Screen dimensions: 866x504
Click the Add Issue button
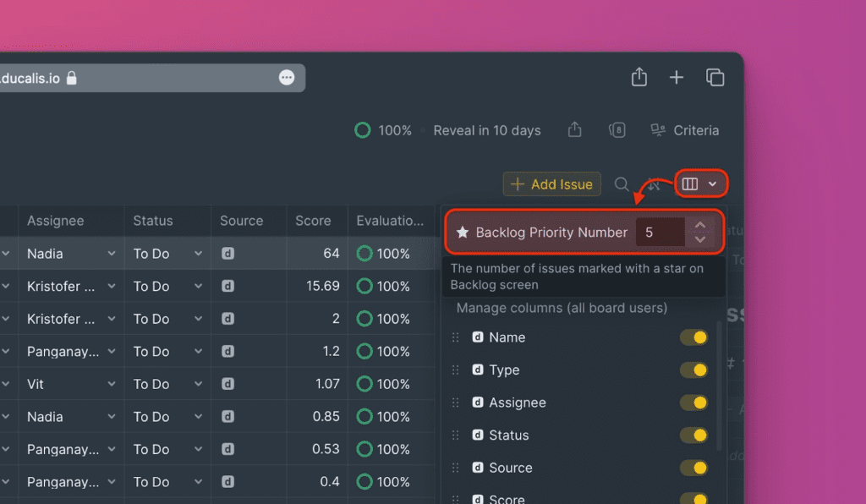tap(552, 184)
